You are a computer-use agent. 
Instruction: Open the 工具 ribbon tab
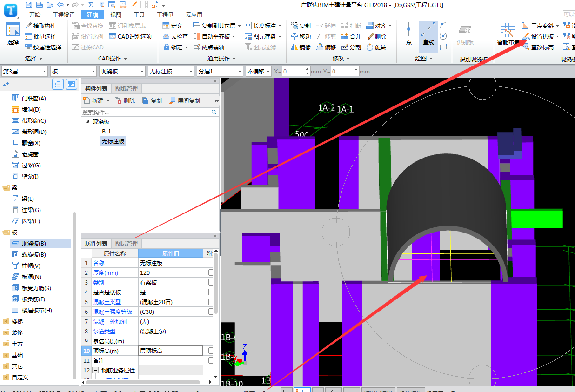(x=139, y=14)
